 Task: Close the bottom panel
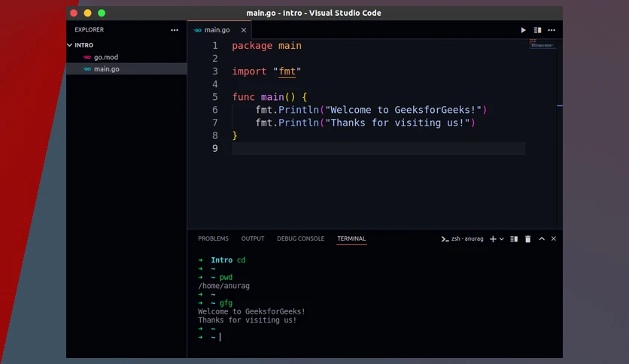(x=554, y=238)
